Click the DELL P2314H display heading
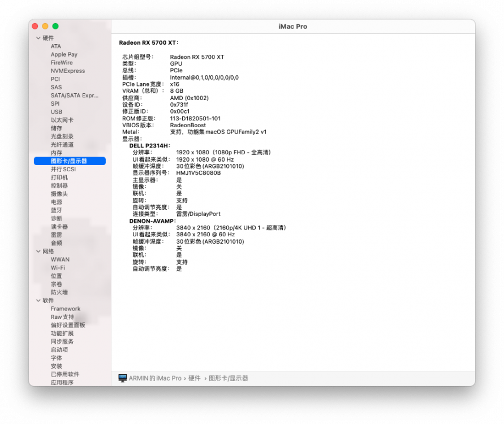Screen dimensions: 504x424 (150, 145)
